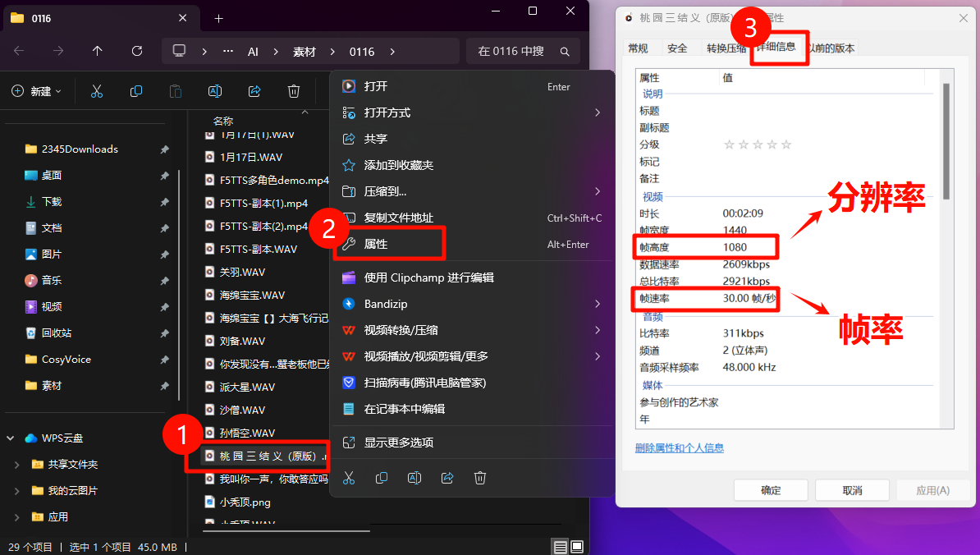Switch to the 常规 tab
Image resolution: width=980 pixels, height=555 pixels.
point(638,48)
